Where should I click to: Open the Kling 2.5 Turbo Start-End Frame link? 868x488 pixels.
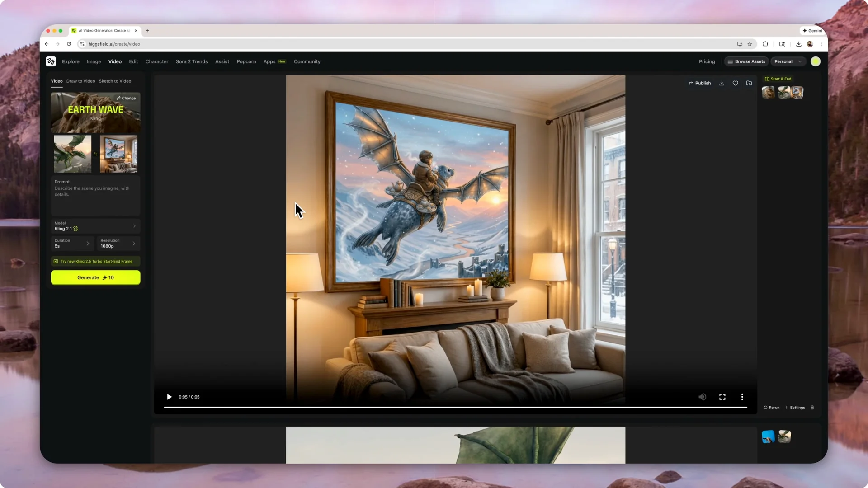click(x=103, y=261)
